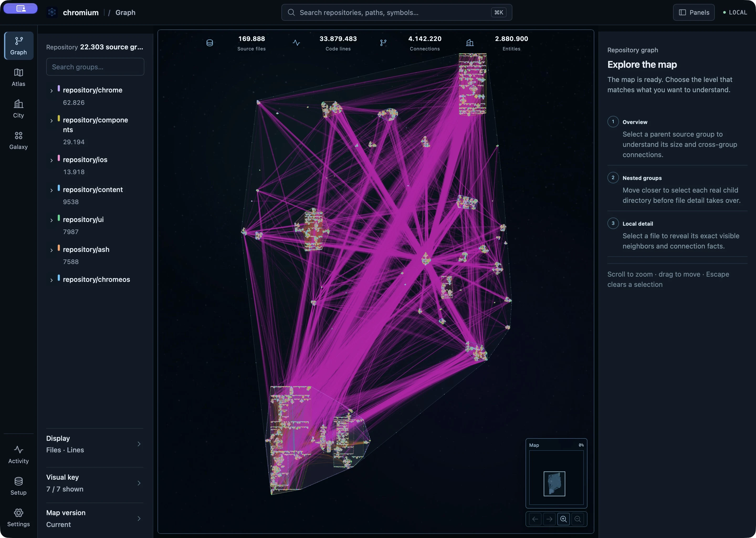Click the purple screen-share icon at top left
Screen dimensions: 756x538
[x=20, y=8]
